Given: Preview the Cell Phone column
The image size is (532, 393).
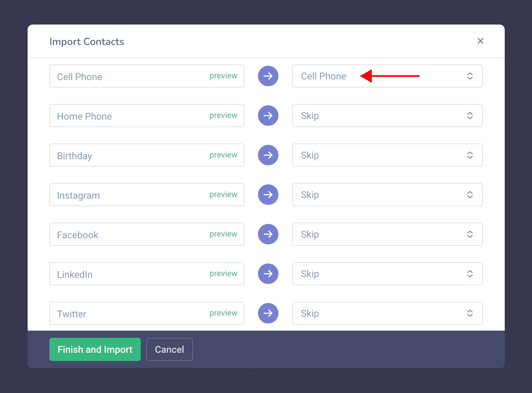Looking at the screenshot, I should coord(223,76).
